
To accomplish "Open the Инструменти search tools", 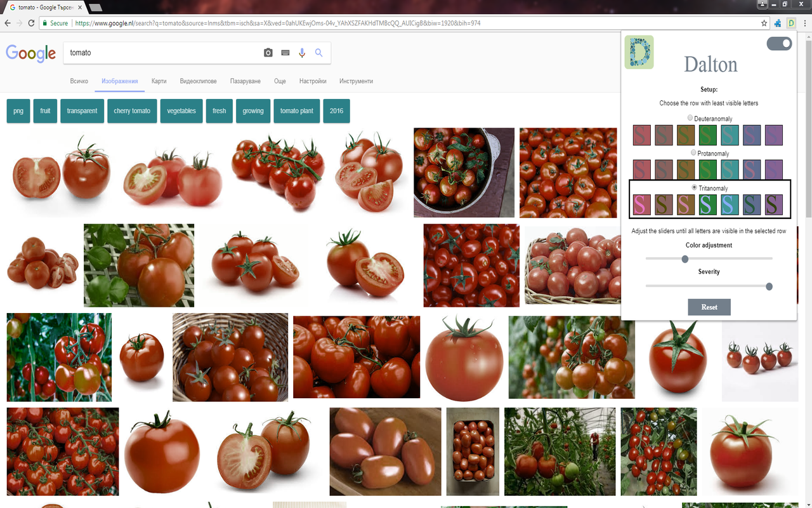I will [356, 81].
